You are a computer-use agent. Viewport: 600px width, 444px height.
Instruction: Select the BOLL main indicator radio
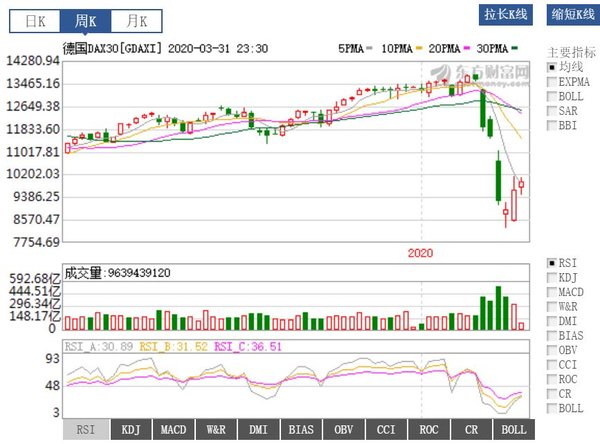(x=552, y=96)
